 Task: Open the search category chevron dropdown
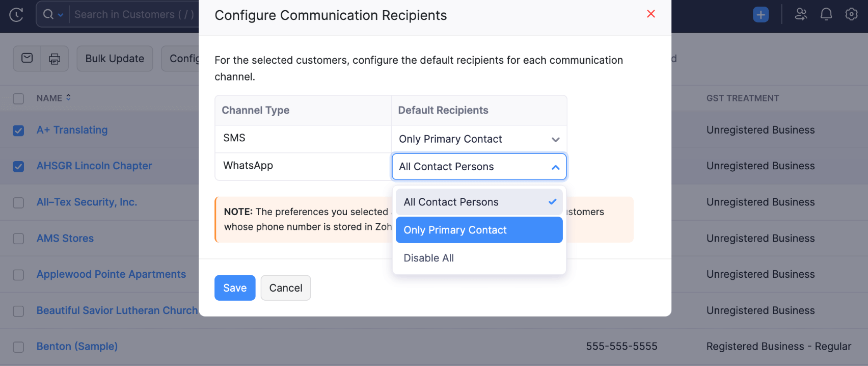tap(60, 14)
